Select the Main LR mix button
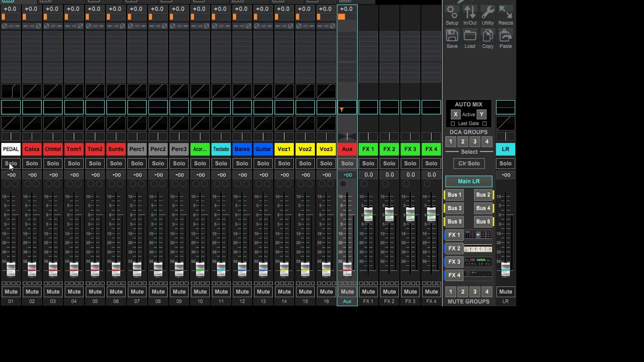Screen dimensions: 644x362 pyautogui.click(x=469, y=181)
